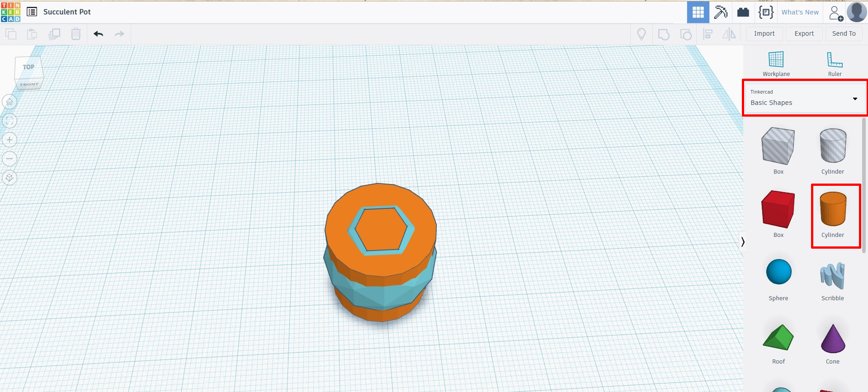Image resolution: width=868 pixels, height=392 pixels.
Task: Open the Tinkercad logo home link
Action: tap(11, 12)
